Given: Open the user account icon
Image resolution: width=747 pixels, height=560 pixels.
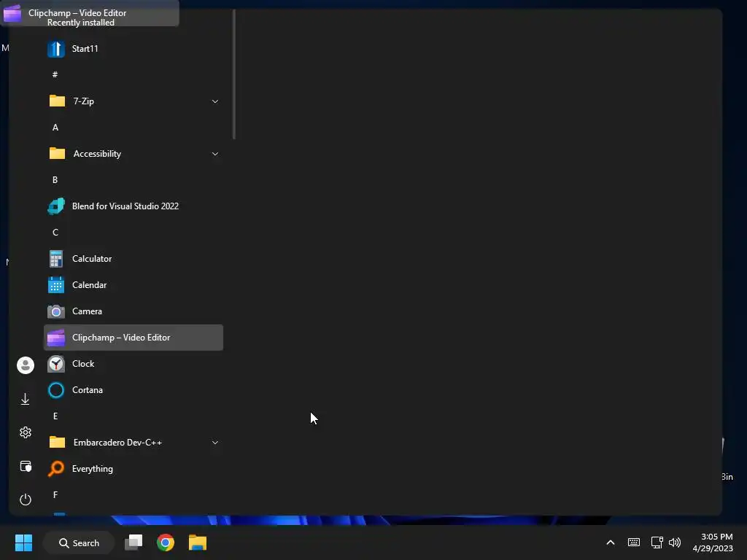Looking at the screenshot, I should pyautogui.click(x=26, y=365).
